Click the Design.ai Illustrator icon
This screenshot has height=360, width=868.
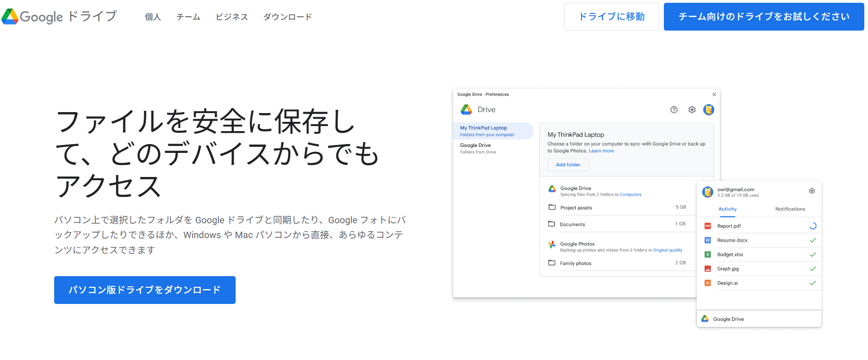(708, 283)
